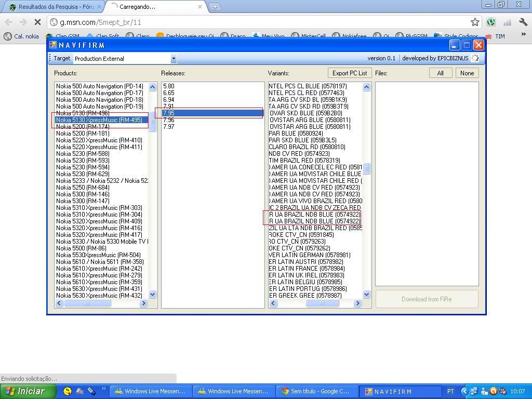Switch to Sem título - Google Chrome taskbar item
Viewport: 532px width, 399px height.
click(x=317, y=391)
